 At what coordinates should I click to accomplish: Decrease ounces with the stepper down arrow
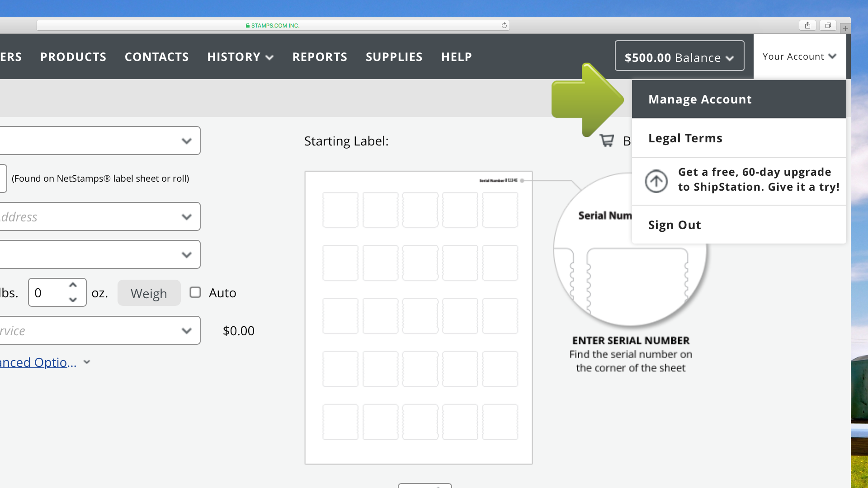[x=73, y=300]
